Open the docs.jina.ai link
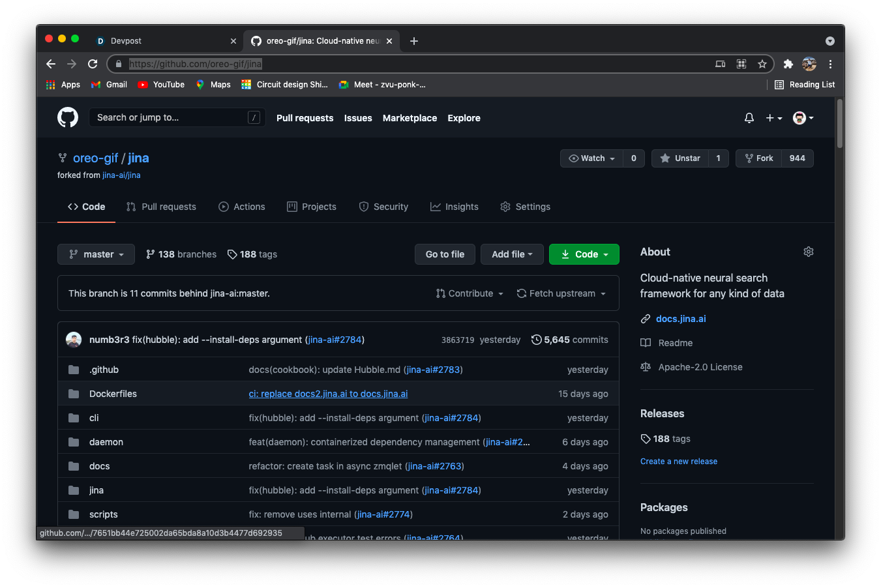The height and width of the screenshot is (588, 881). (681, 319)
